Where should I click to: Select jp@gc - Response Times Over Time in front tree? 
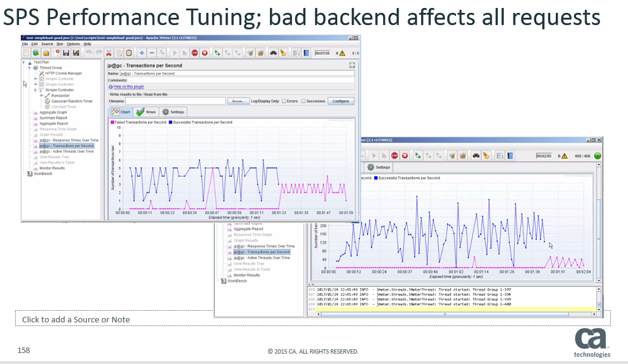69,140
